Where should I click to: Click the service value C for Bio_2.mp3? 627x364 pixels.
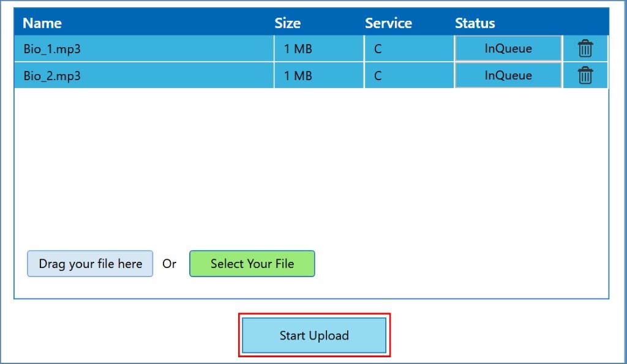(x=378, y=76)
